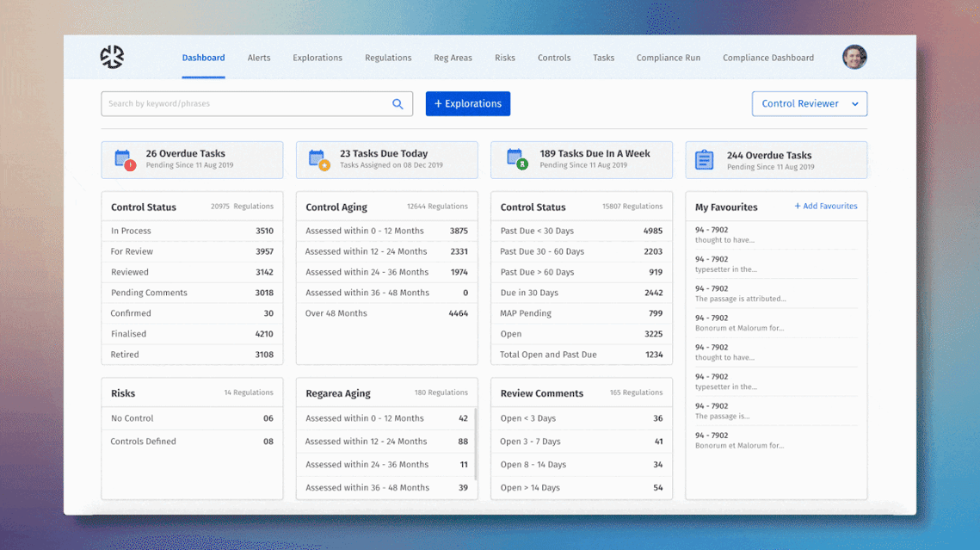
Task: Select the For Review row
Action: click(x=192, y=251)
